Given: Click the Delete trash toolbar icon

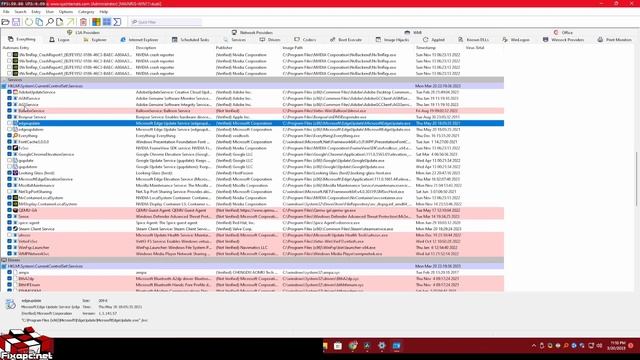Looking at the screenshot, I should coord(83,22).
